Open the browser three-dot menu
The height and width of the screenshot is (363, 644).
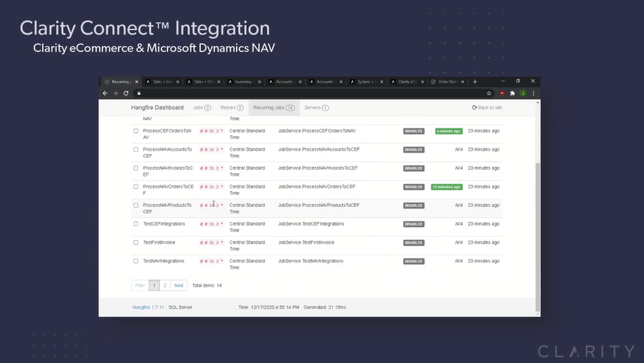pyautogui.click(x=534, y=94)
